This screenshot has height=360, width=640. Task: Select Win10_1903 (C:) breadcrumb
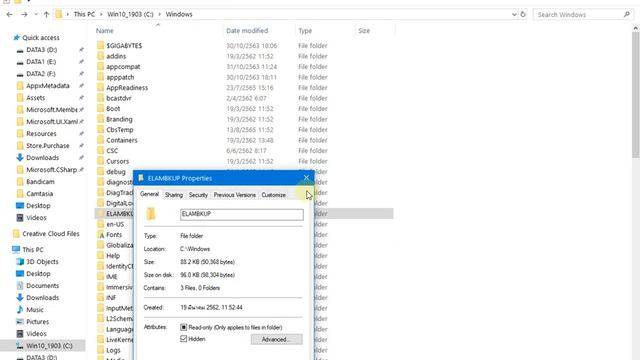(130, 14)
